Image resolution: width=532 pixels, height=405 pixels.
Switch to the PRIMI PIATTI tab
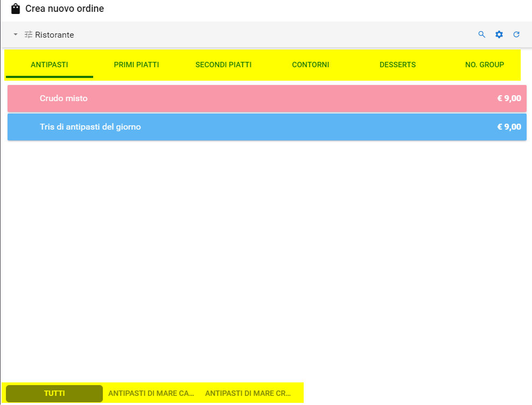coord(136,65)
